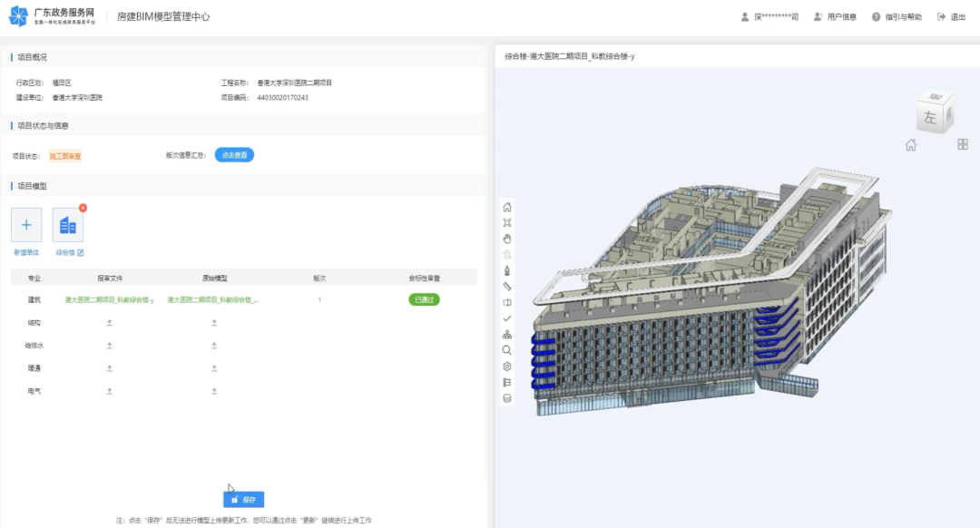The height and width of the screenshot is (528, 980).
Task: Click the 原始模型 column header
Action: 214,278
